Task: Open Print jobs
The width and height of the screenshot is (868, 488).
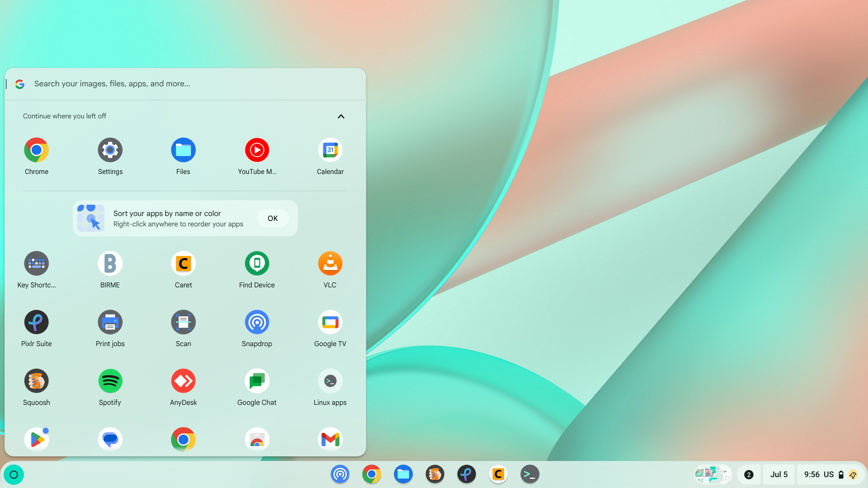Action: (110, 322)
